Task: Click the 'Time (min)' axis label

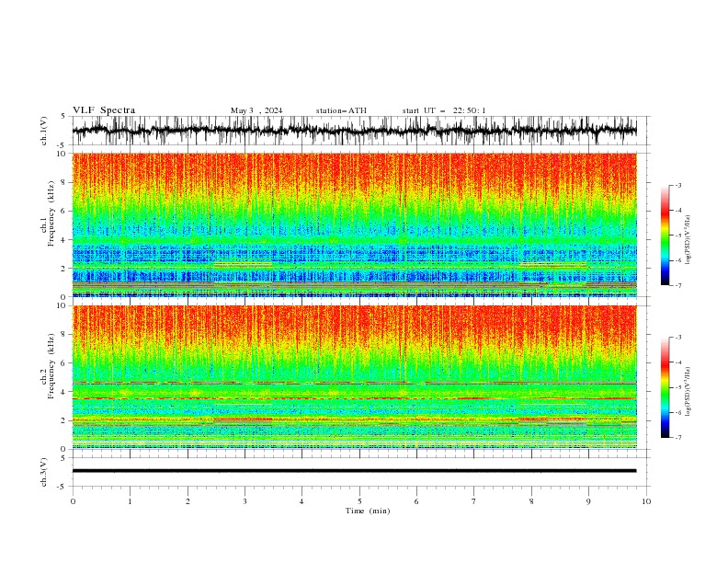Action: 368,511
